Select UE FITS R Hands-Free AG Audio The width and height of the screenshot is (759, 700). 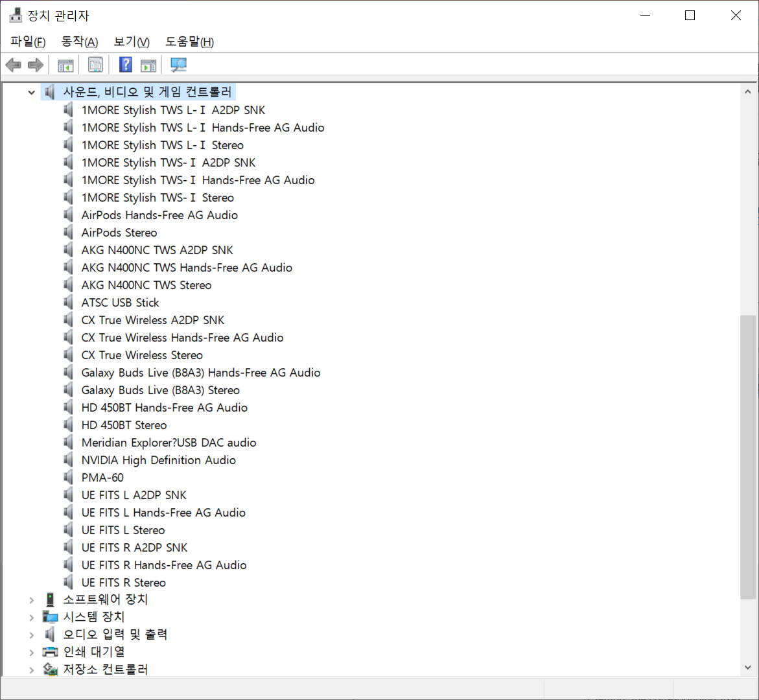[x=164, y=565]
